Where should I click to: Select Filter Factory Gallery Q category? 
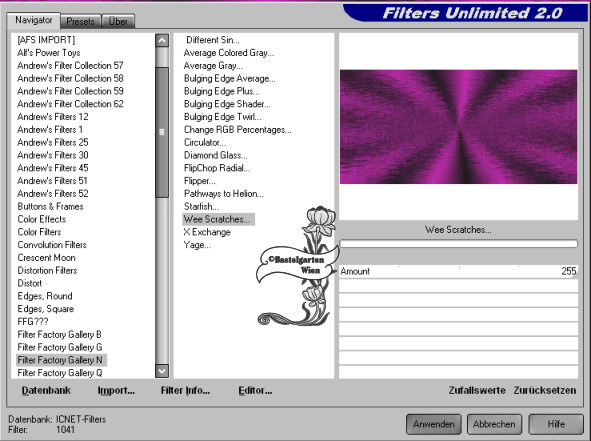[60, 373]
